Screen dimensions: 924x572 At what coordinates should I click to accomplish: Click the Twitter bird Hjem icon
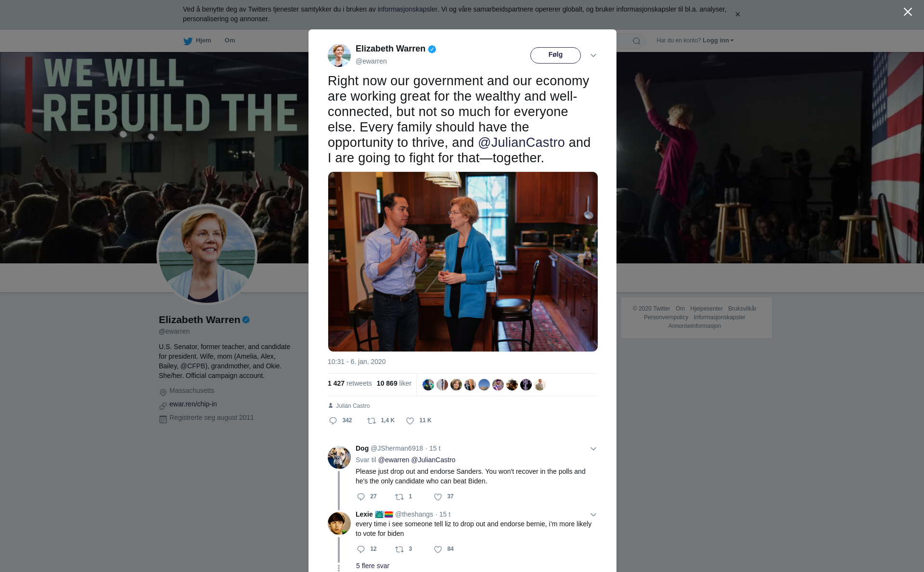[x=188, y=41]
